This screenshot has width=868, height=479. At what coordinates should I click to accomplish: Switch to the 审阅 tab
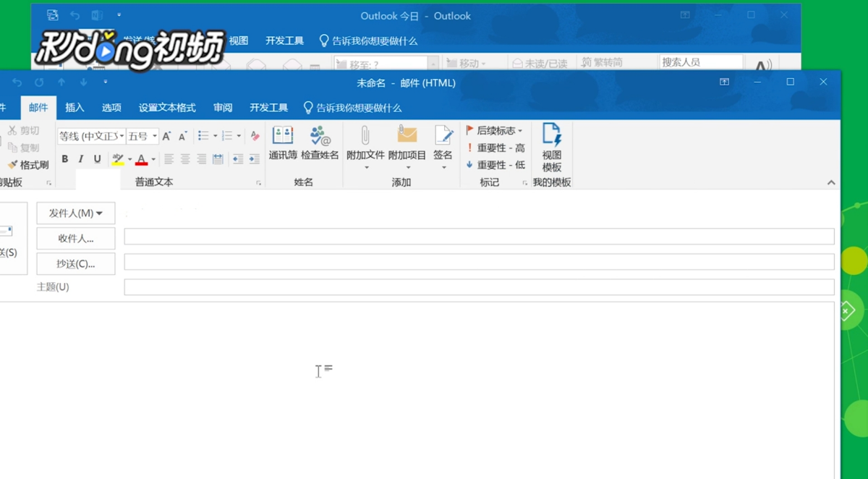[223, 108]
